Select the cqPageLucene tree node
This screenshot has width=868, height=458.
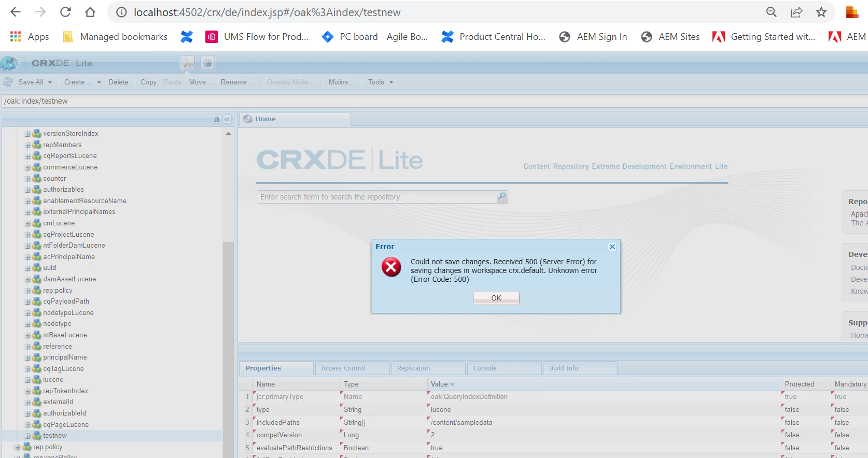66,425
